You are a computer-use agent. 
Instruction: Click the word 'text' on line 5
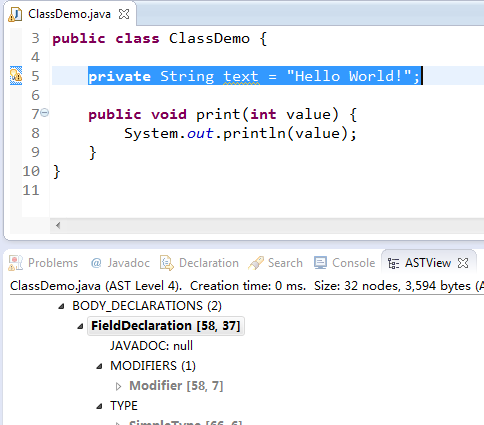pos(241,76)
